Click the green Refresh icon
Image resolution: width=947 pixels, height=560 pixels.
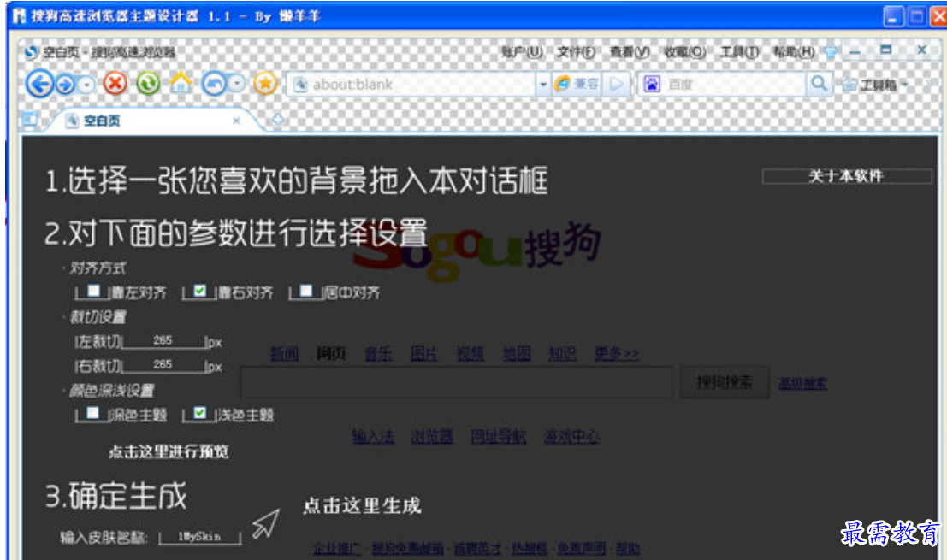148,83
